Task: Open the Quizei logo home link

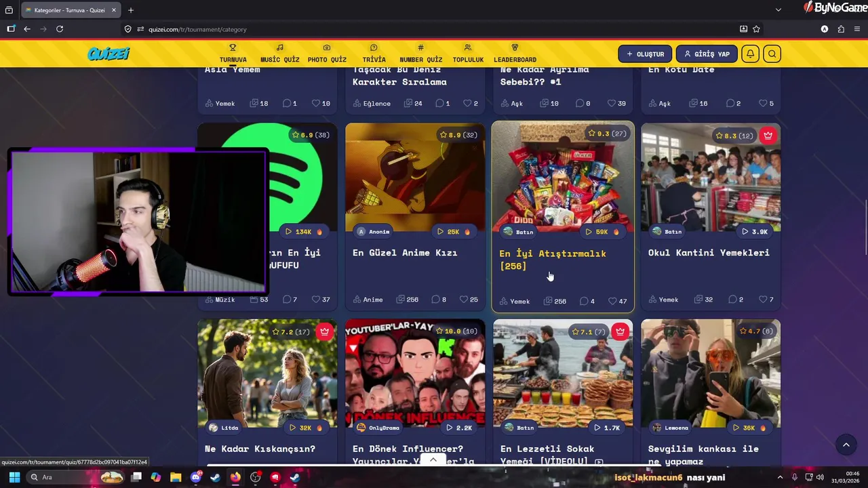Action: pos(108,54)
